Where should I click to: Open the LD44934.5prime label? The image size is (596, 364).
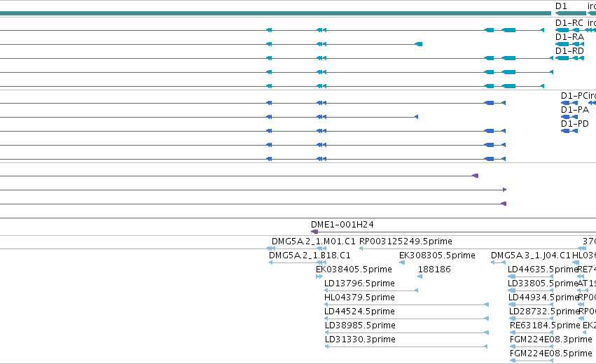click(543, 297)
